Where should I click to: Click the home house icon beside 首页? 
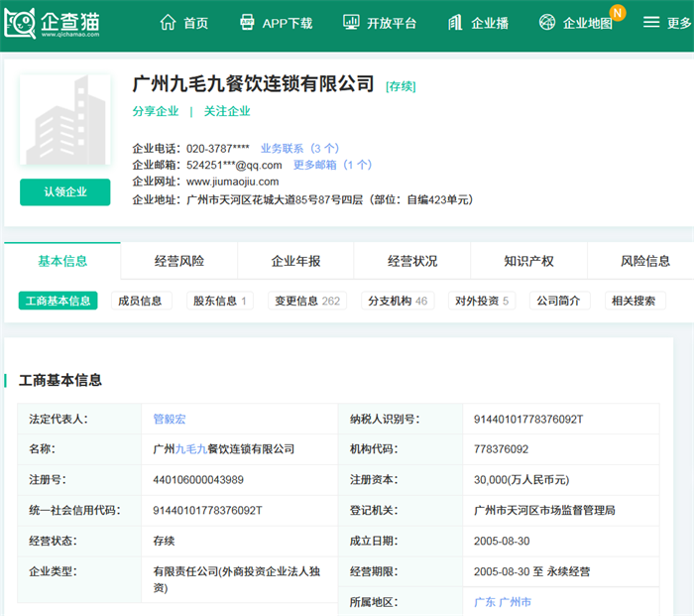pos(168,22)
